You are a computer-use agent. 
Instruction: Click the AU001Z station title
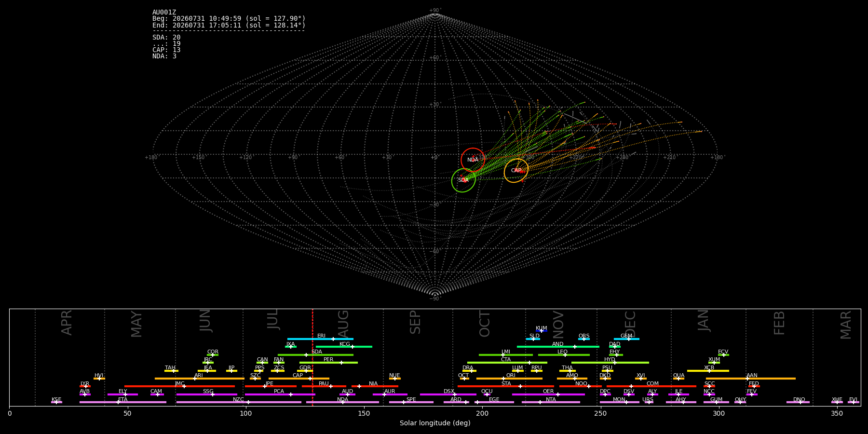click(x=164, y=13)
